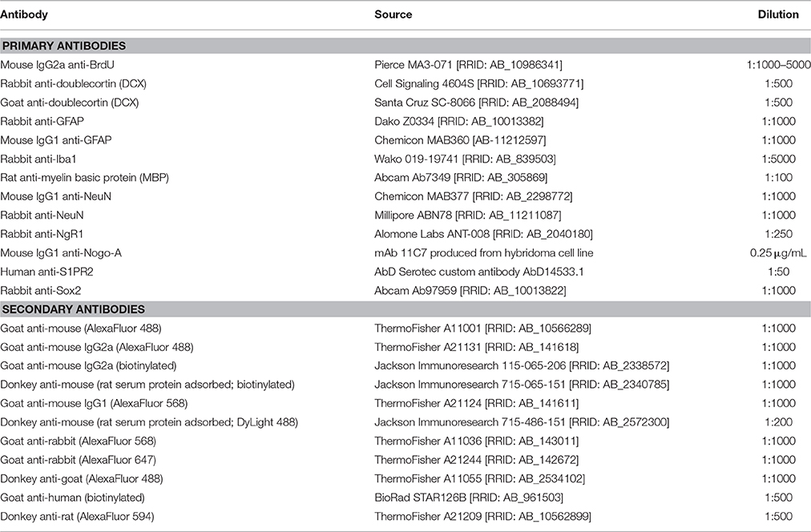The height and width of the screenshot is (532, 811).
Task: Click mAb 11C7 hybridoma source entry
Action: coord(483,253)
